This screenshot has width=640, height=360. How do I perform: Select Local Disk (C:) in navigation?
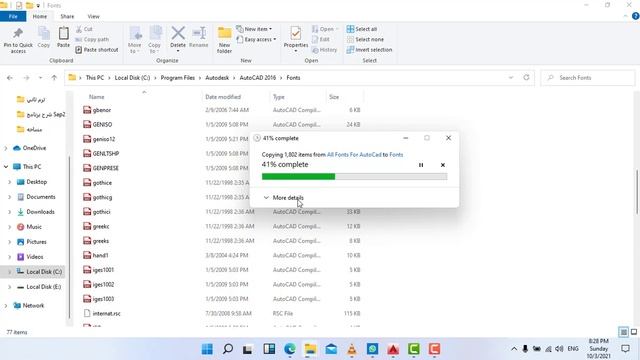click(x=44, y=272)
